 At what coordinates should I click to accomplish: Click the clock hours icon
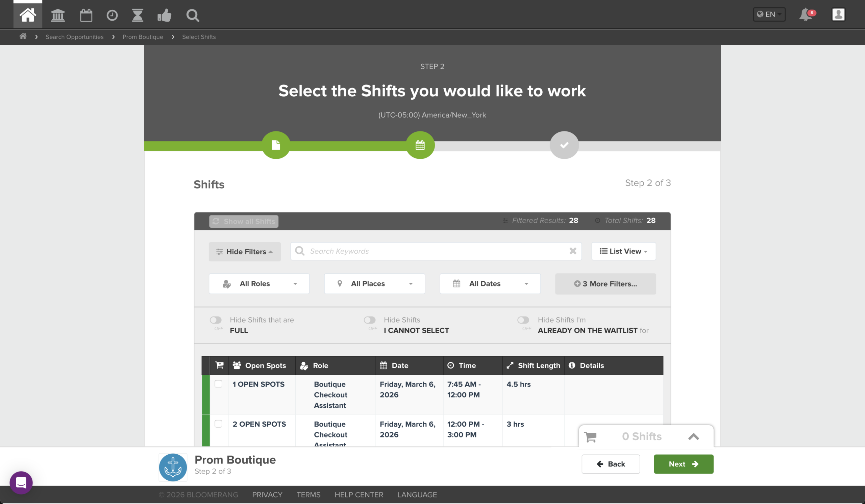pos(112,15)
